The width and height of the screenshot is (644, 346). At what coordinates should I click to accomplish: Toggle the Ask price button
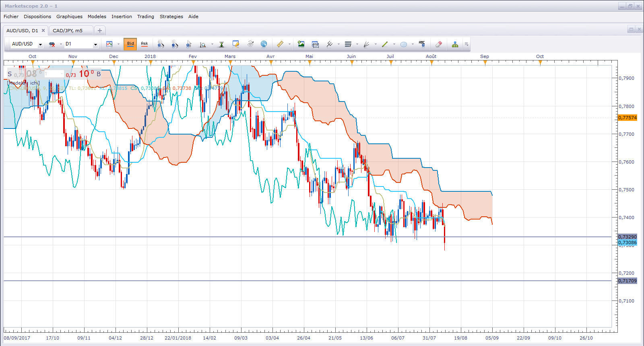pyautogui.click(x=144, y=44)
